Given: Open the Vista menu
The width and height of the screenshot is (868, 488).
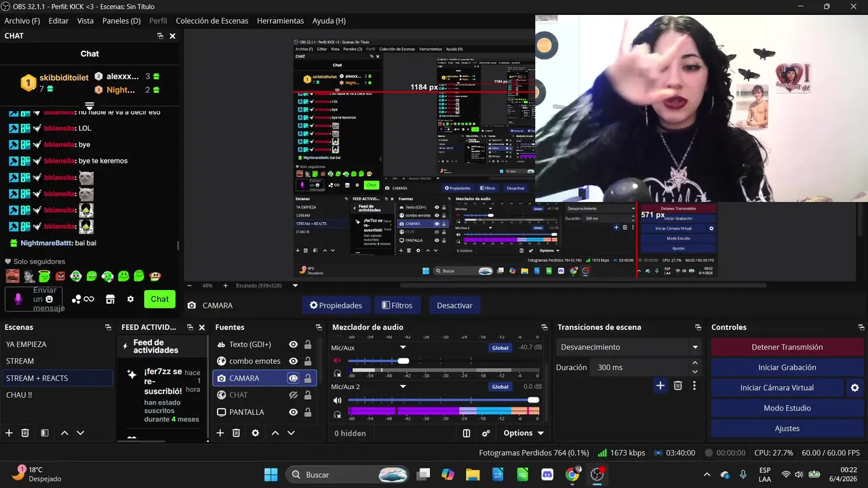Looking at the screenshot, I should click(85, 21).
